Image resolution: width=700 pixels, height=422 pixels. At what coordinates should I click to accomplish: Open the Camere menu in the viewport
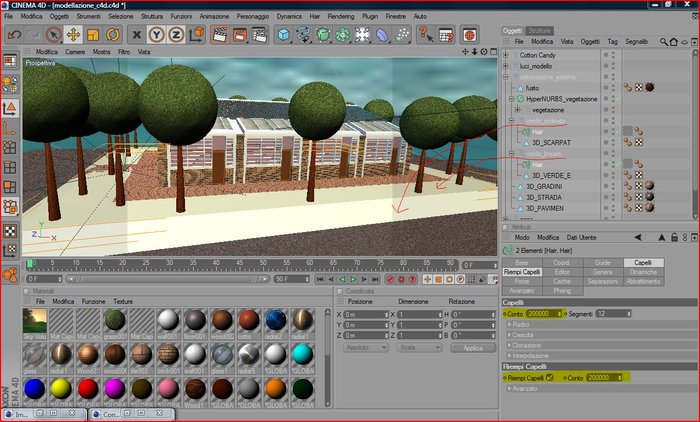75,52
